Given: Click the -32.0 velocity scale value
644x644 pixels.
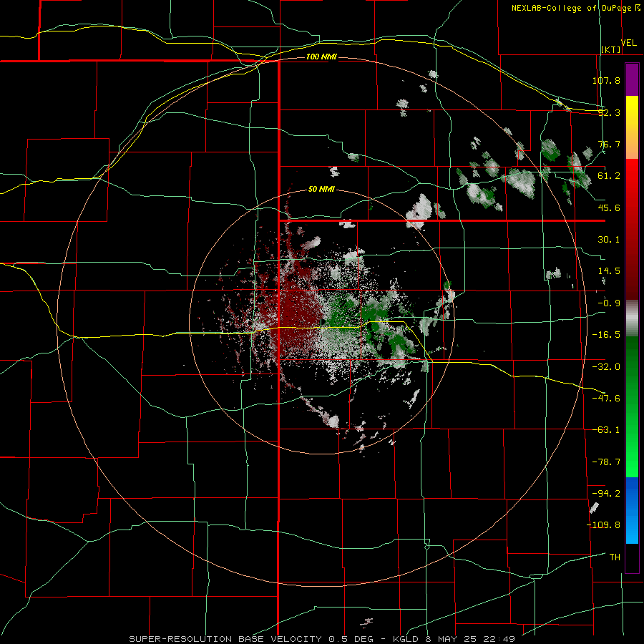Looking at the screenshot, I should 606,367.
